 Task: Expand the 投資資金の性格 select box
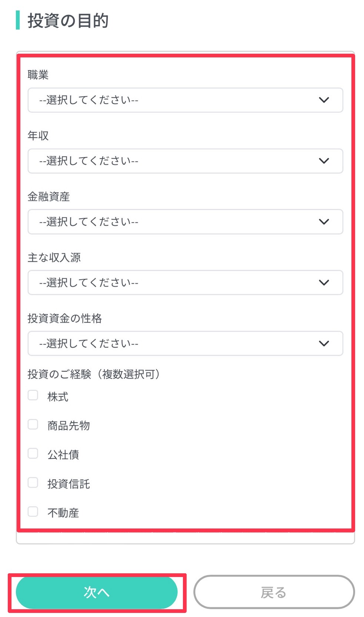(185, 343)
